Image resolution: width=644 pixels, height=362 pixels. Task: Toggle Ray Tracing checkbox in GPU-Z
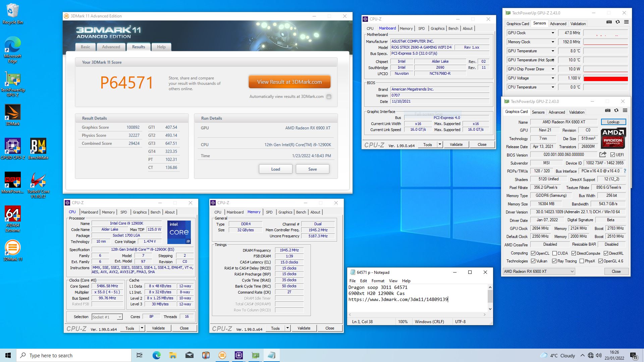coord(554,261)
